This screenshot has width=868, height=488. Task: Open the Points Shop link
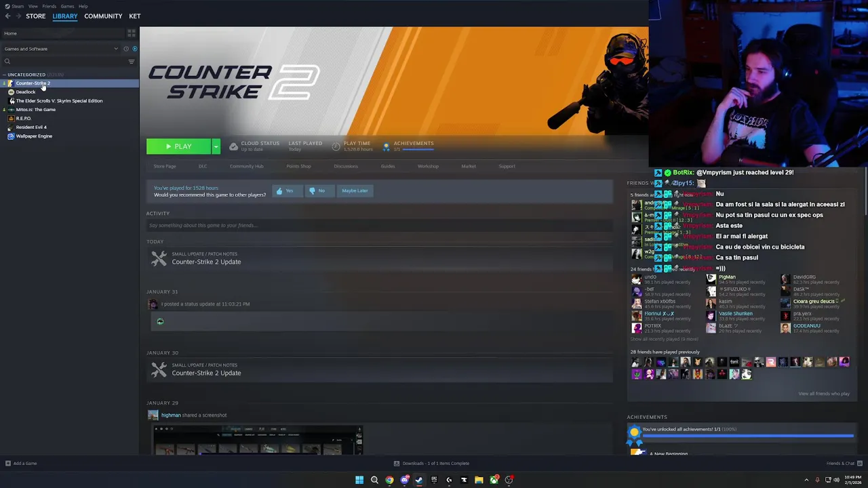point(298,166)
